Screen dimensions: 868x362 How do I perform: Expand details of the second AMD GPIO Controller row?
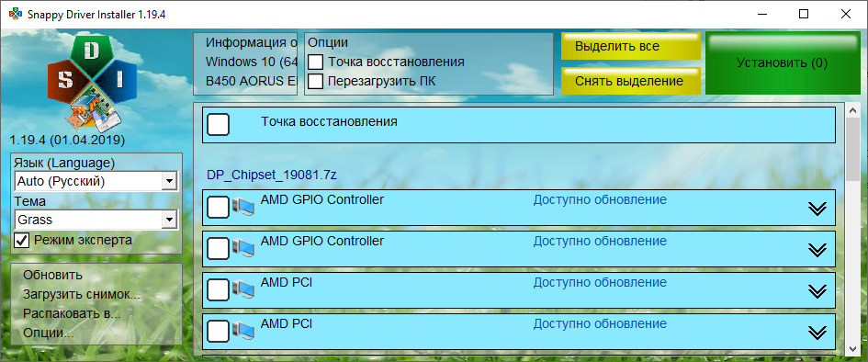pos(817,250)
